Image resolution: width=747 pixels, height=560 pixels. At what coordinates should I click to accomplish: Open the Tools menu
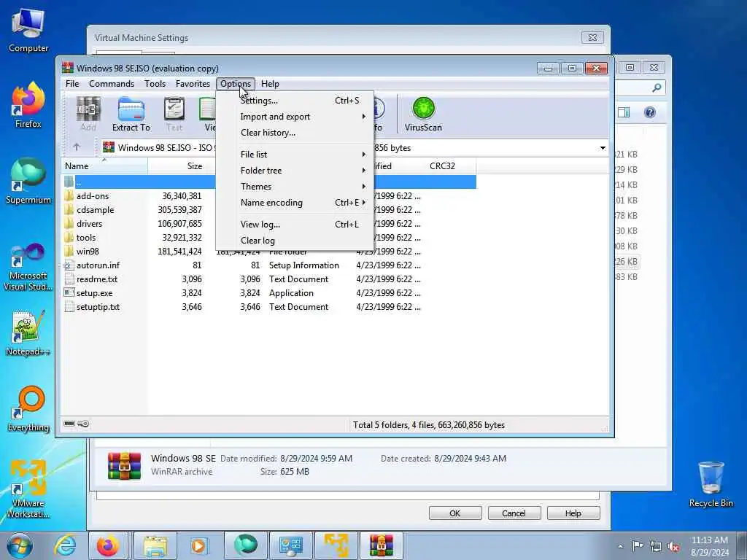tap(155, 84)
